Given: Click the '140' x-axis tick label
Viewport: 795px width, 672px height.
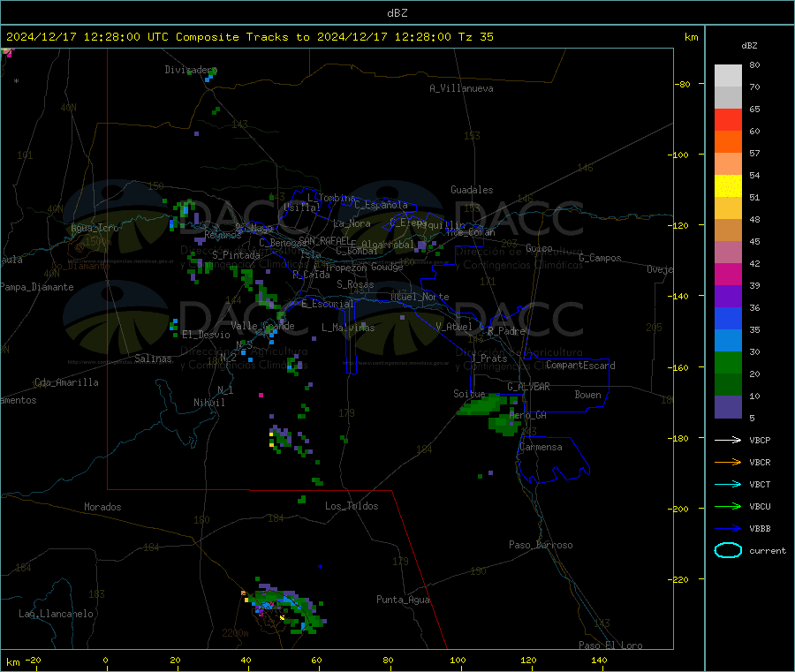Looking at the screenshot, I should (x=599, y=660).
